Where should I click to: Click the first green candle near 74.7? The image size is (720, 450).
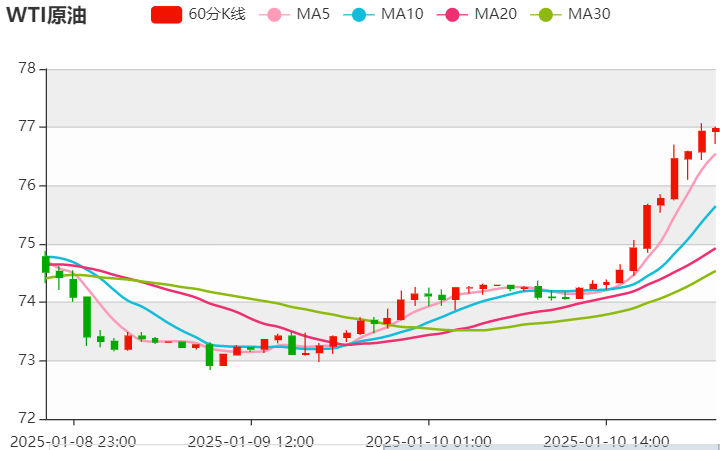tap(45, 264)
